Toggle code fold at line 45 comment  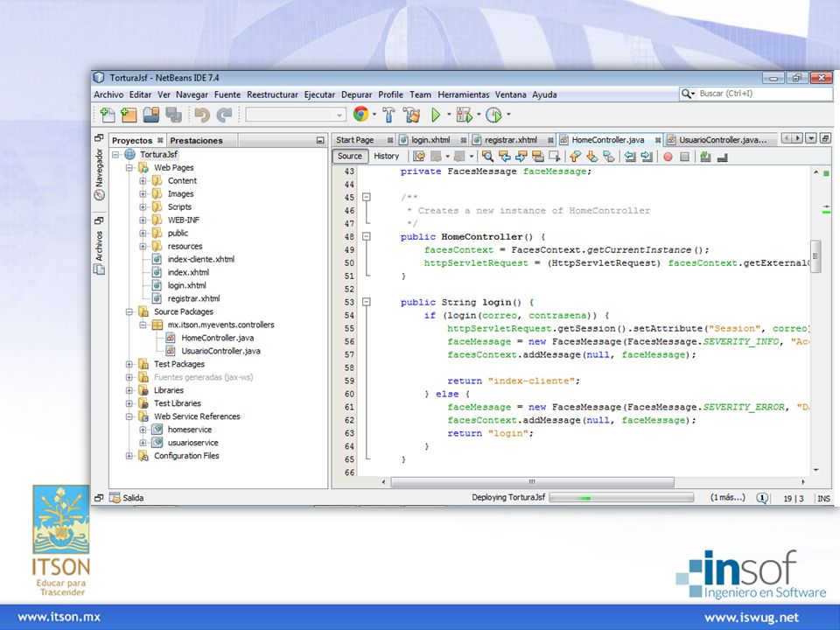[x=367, y=197]
